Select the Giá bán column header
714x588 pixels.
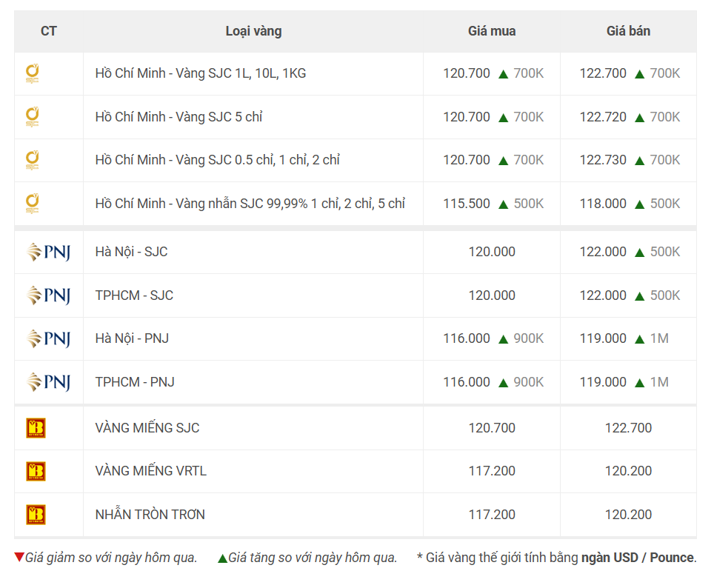pos(628,31)
